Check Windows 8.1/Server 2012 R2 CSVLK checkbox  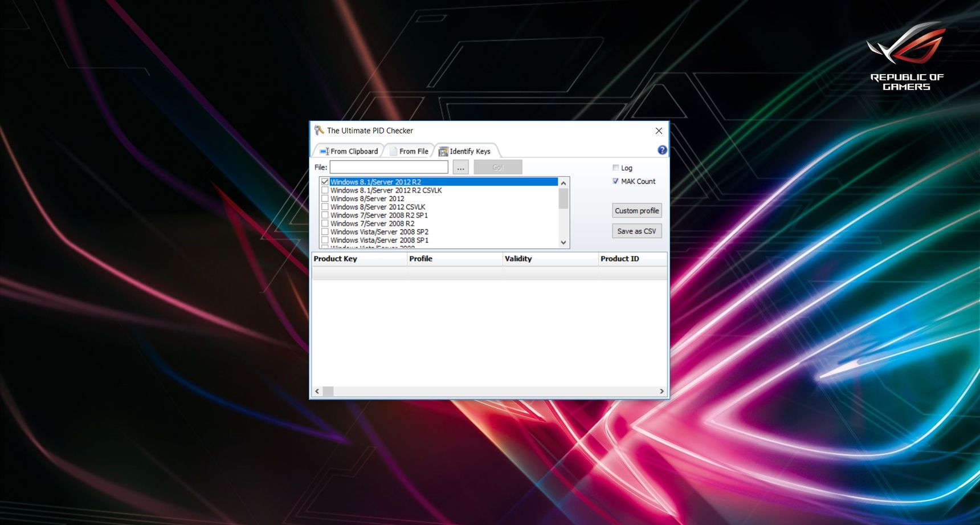pos(325,190)
